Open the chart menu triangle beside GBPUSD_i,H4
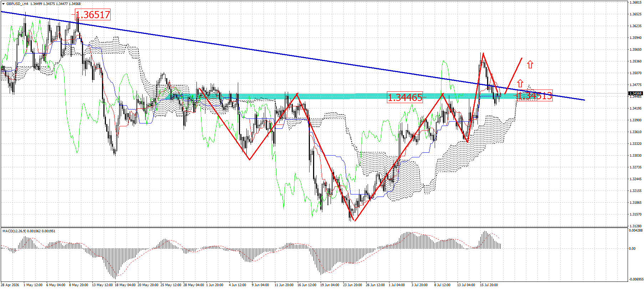This screenshot has width=644, height=289. (x=3, y=4)
